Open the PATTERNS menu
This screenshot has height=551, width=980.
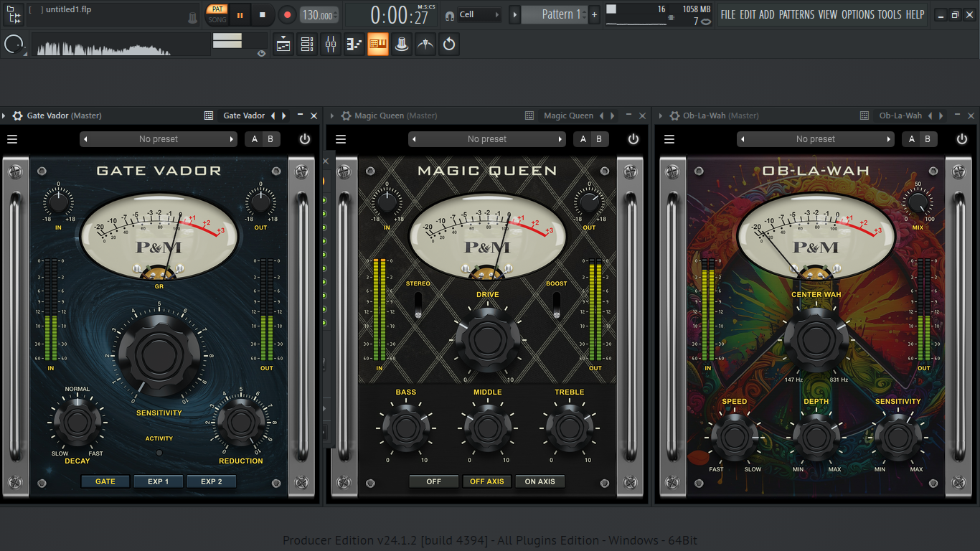[796, 14]
